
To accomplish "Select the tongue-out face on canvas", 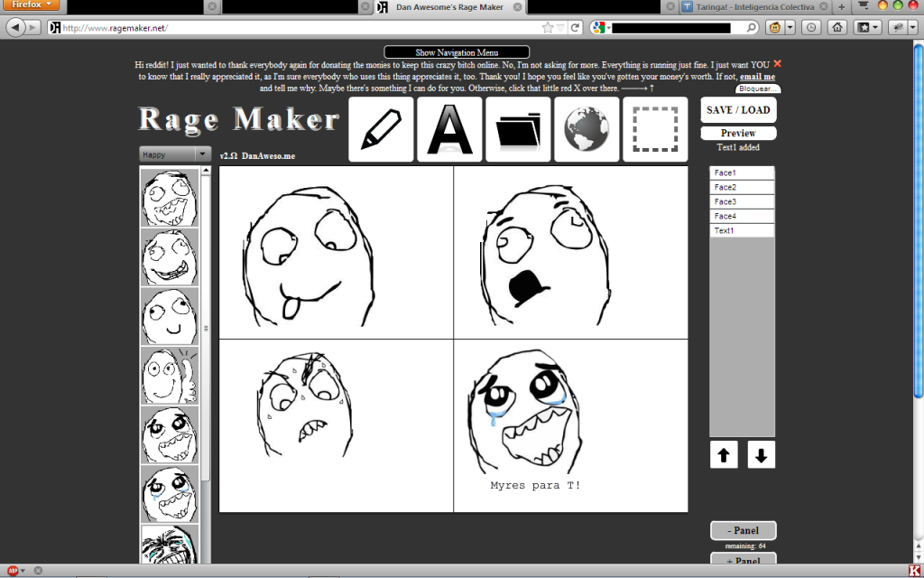I will [309, 256].
